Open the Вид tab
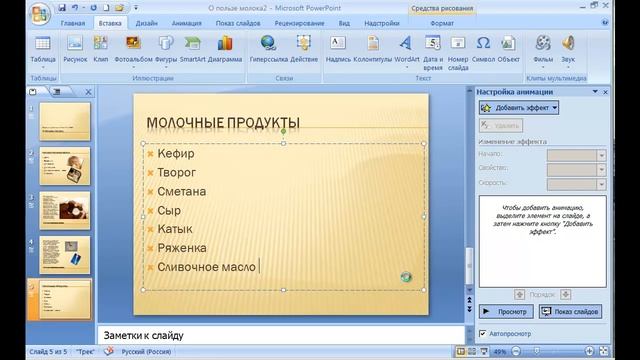Screen dimensions: 640x360 [344, 23]
